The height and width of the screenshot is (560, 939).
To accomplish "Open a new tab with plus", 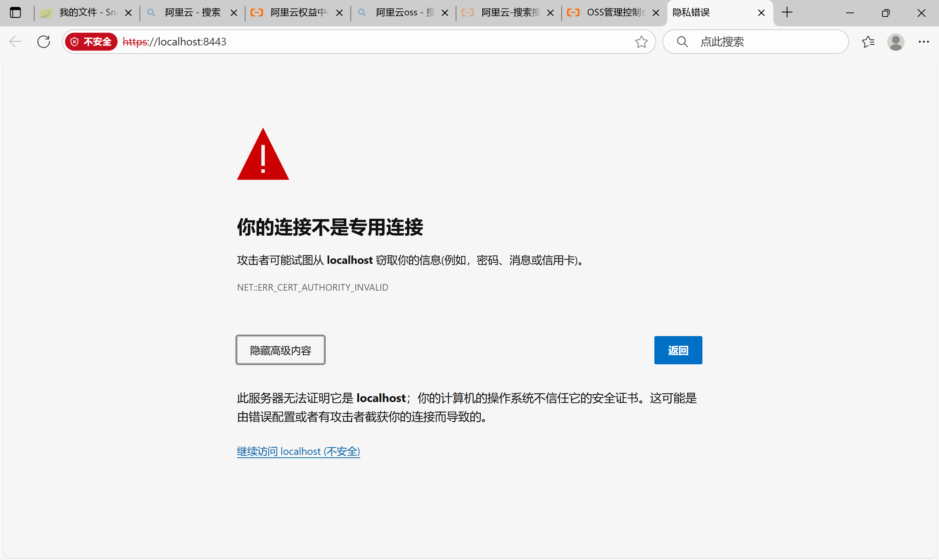I will 787,13.
